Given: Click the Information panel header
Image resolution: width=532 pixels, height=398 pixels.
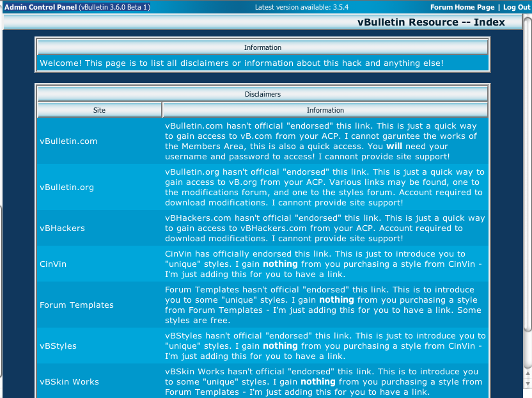Looking at the screenshot, I should click(x=262, y=47).
